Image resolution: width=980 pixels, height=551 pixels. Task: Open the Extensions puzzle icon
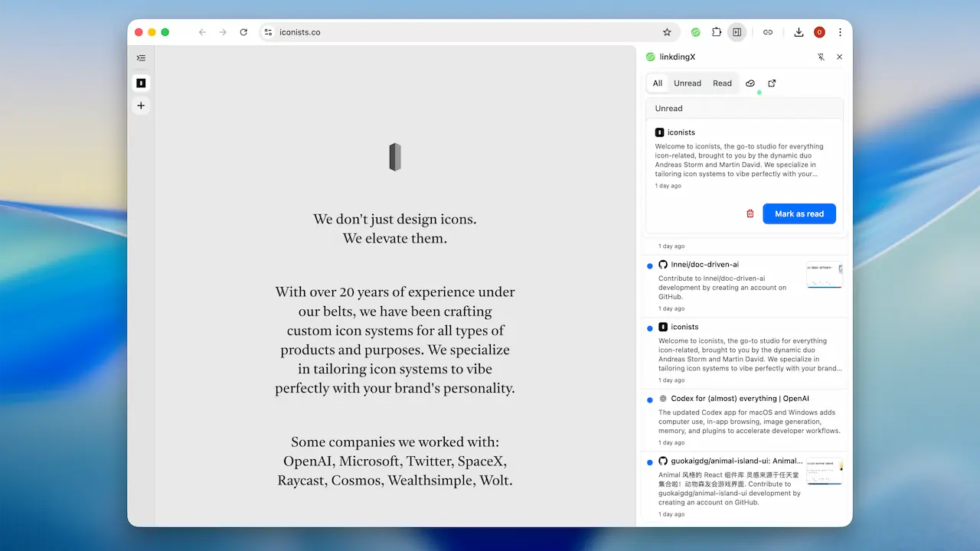coord(717,32)
